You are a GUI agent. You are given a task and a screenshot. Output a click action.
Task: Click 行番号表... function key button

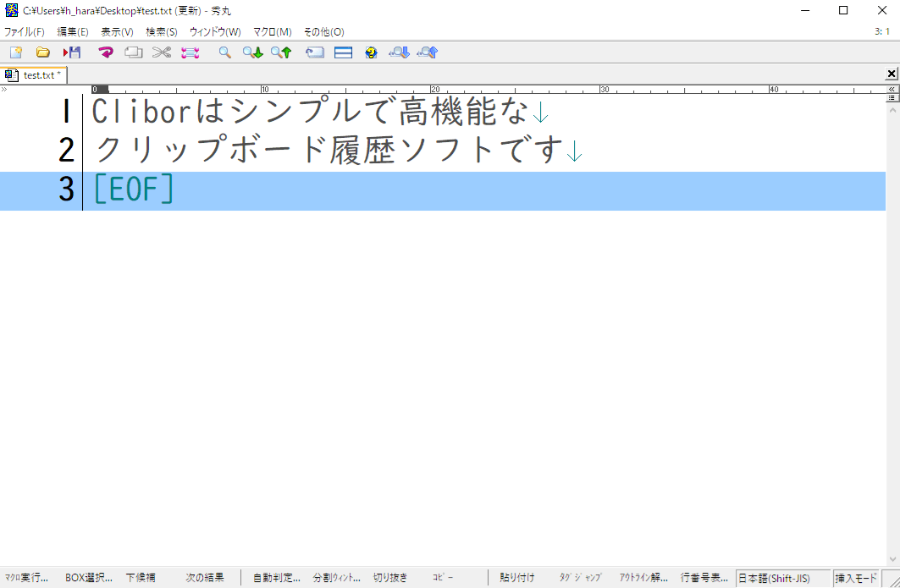tap(704, 578)
